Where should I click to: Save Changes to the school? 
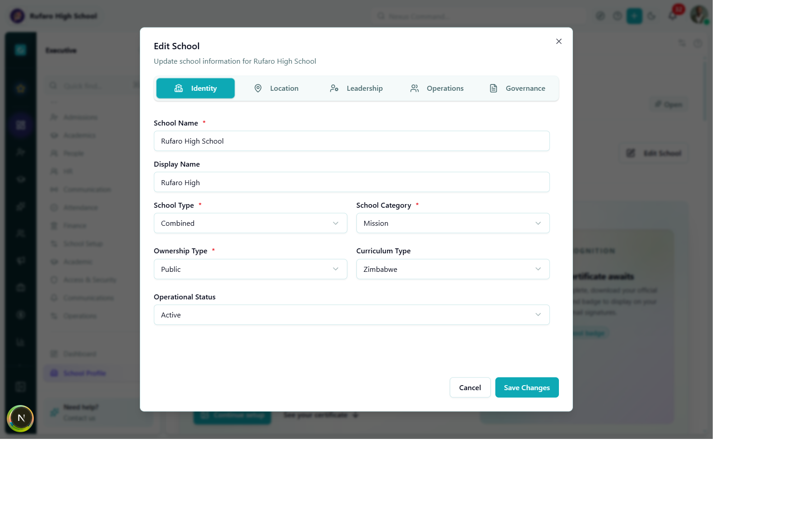click(527, 388)
